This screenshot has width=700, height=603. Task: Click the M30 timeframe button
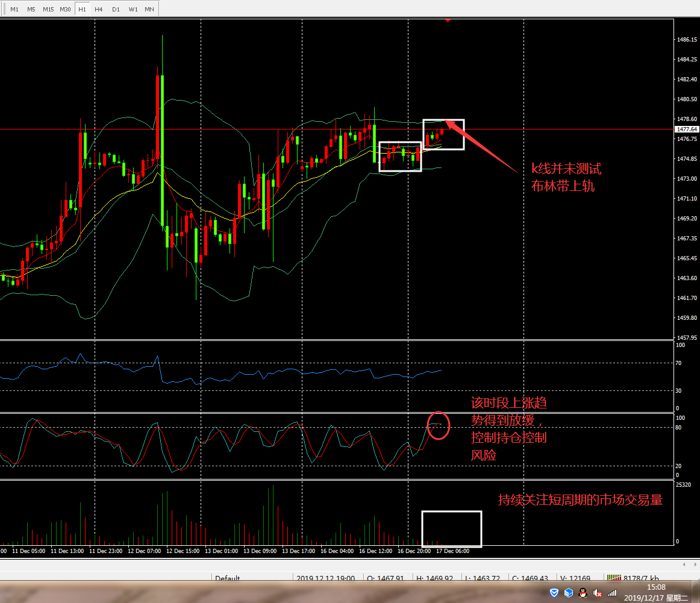[65, 10]
